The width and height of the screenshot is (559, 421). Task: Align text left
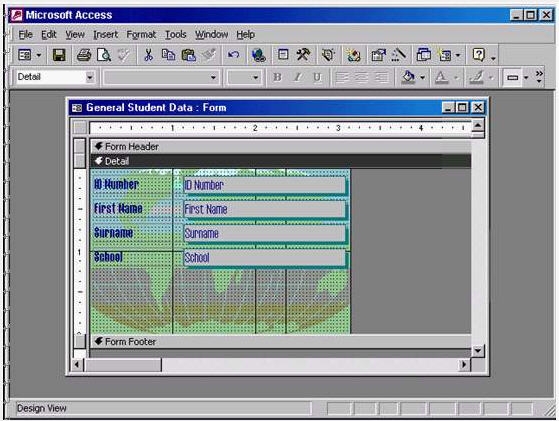(x=342, y=77)
